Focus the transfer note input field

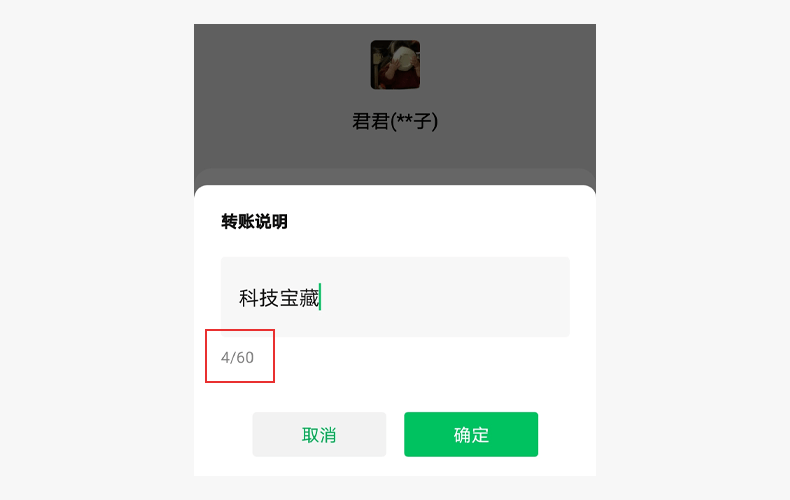(395, 297)
